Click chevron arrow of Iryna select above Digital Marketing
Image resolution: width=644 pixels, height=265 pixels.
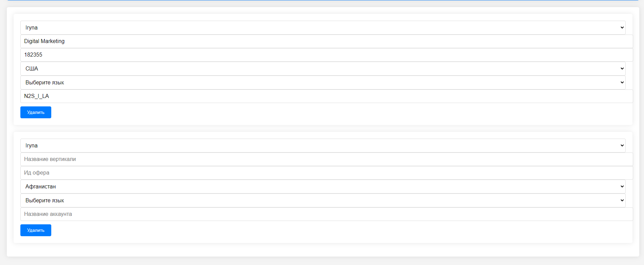click(x=622, y=27)
